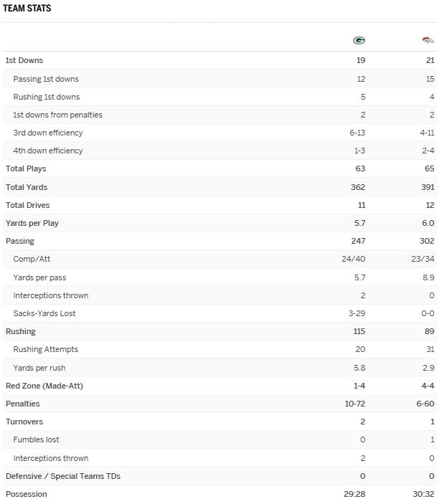Select the Fumbles lost label
The width and height of the screenshot is (442, 504).
tap(36, 439)
